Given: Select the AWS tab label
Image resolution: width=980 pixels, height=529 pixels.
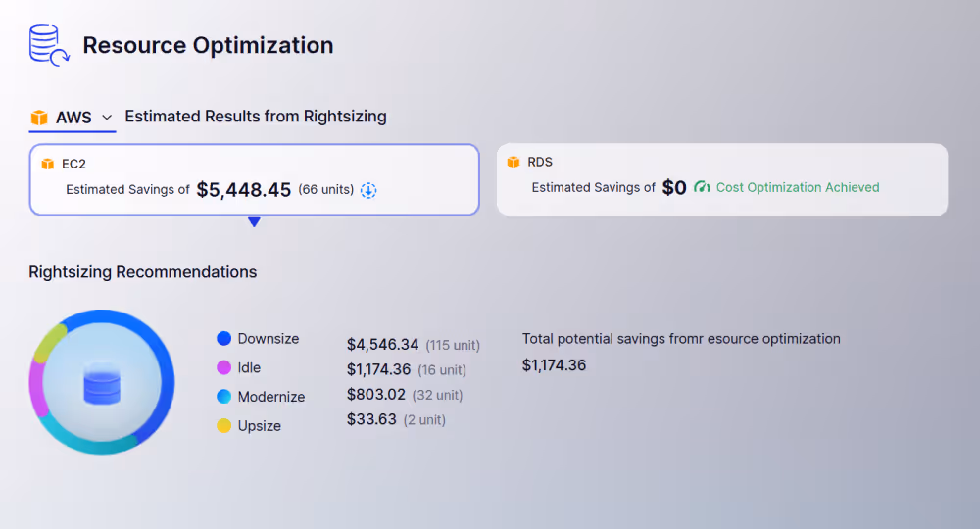Looking at the screenshot, I should 73,118.
